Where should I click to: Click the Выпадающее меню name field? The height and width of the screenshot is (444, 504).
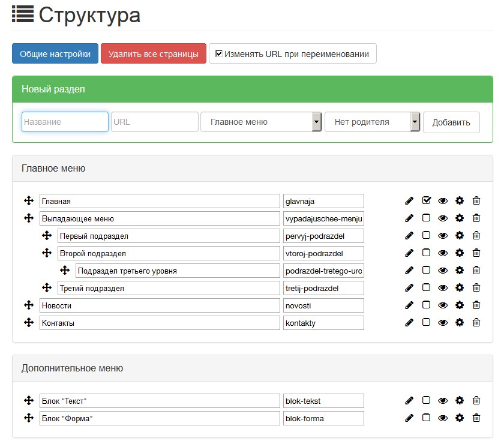(x=160, y=218)
